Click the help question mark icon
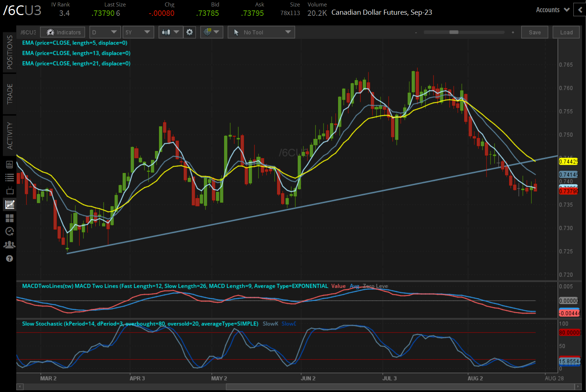 [10, 258]
